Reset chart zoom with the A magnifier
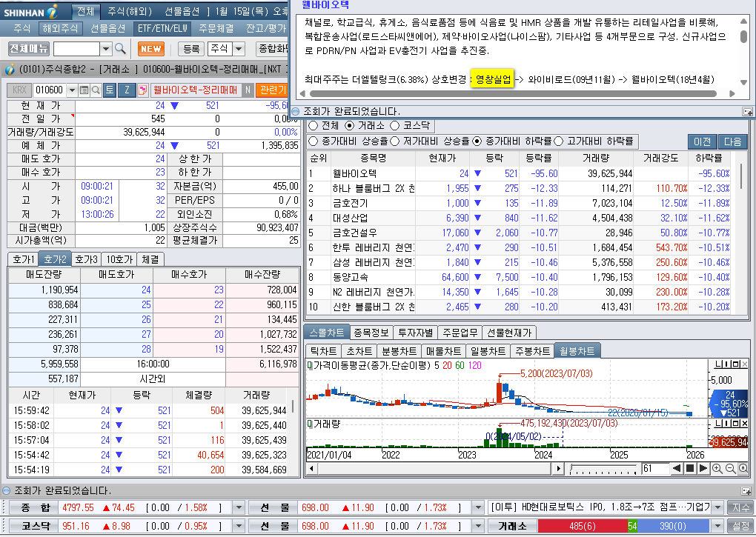 pyautogui.click(x=743, y=468)
